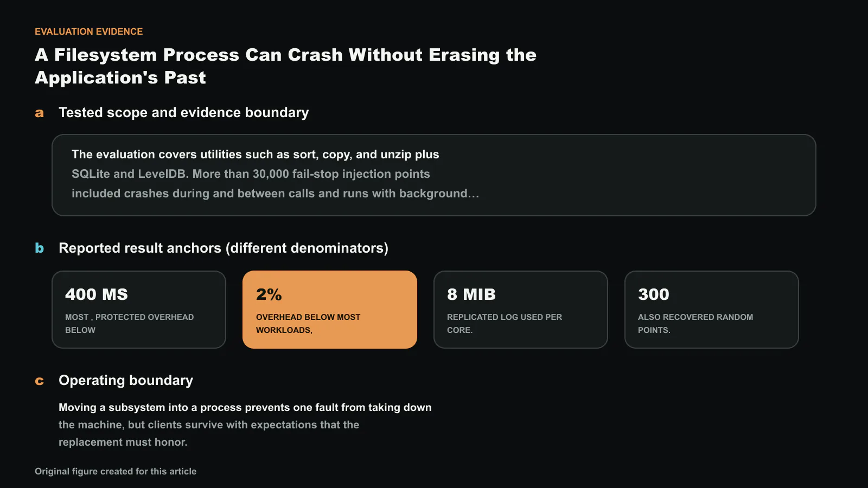Click the Evaluation Evidence label

point(89,31)
